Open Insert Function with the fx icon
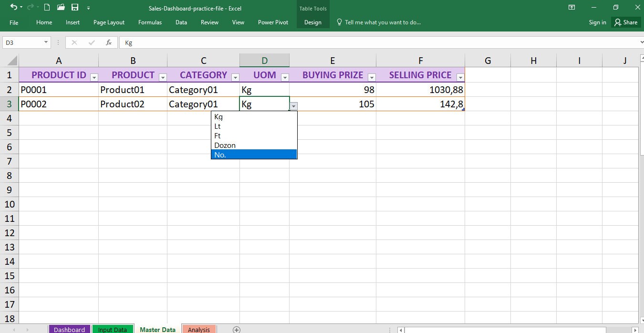This screenshot has height=333, width=644. click(x=109, y=42)
